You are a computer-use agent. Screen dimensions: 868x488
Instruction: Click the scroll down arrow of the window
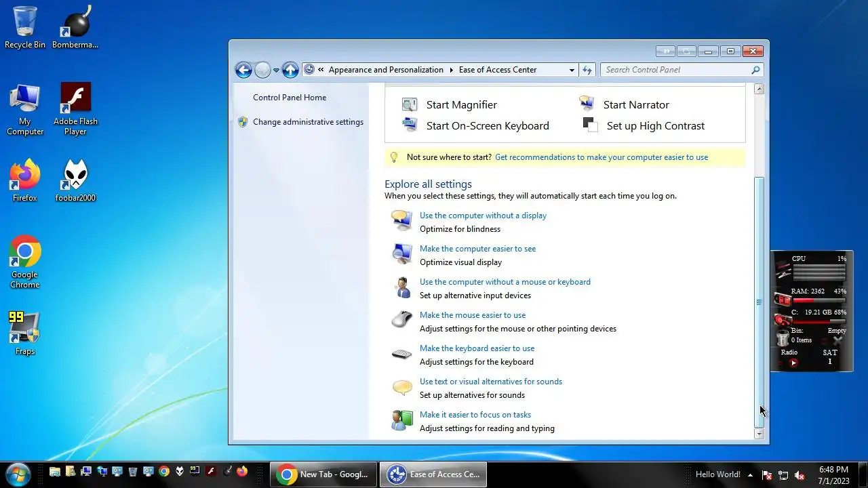(x=759, y=434)
